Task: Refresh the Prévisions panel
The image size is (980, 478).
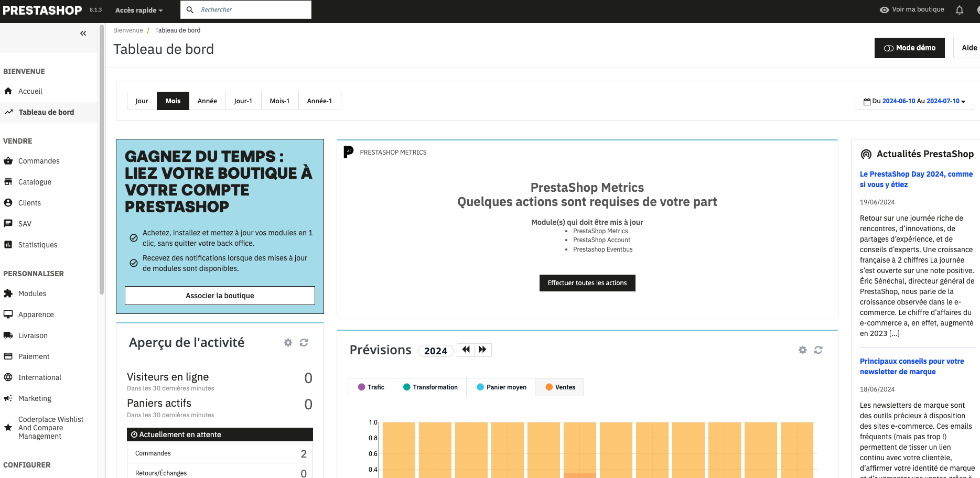Action: (818, 350)
